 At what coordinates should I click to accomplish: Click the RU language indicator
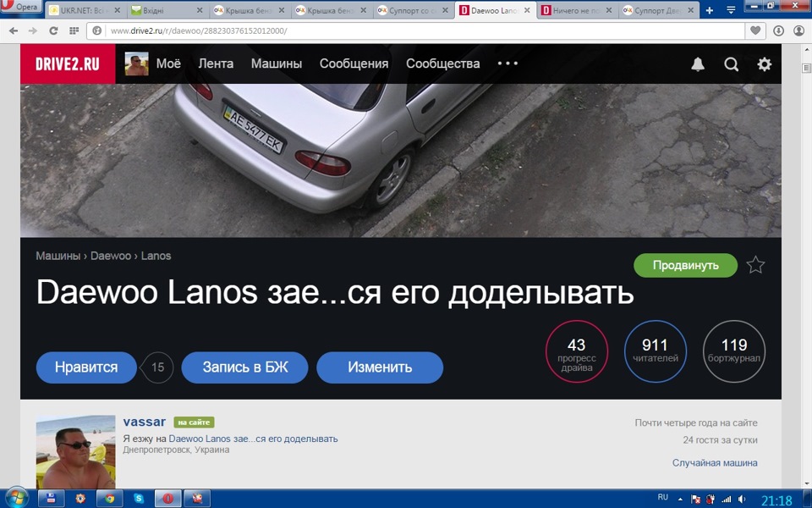663,497
